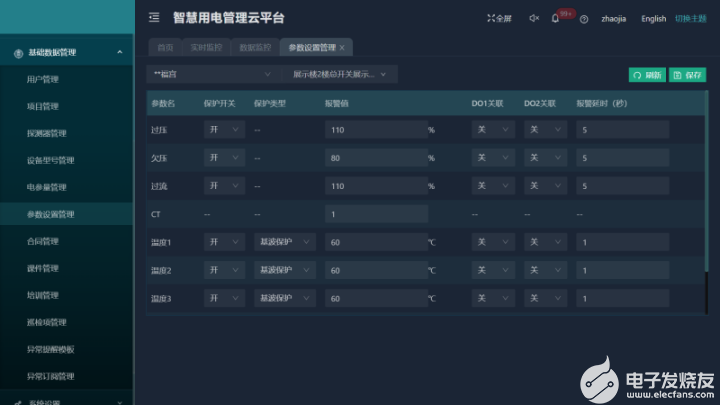Open 用户管理 in the sidebar
The width and height of the screenshot is (720, 405).
43,79
